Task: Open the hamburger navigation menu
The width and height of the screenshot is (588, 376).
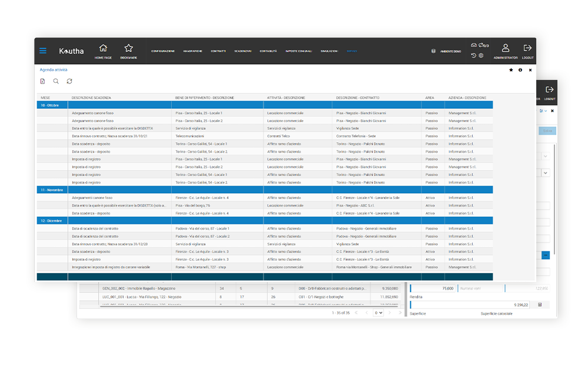Action: pos(43,51)
